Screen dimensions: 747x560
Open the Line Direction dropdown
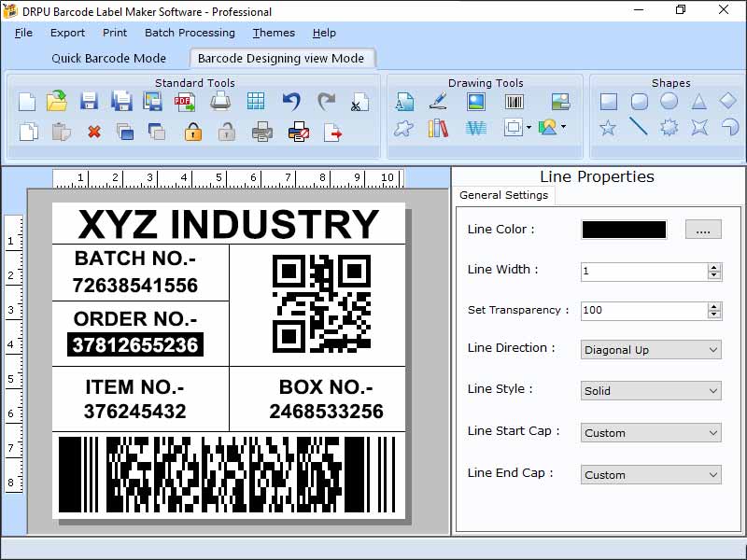coord(651,349)
